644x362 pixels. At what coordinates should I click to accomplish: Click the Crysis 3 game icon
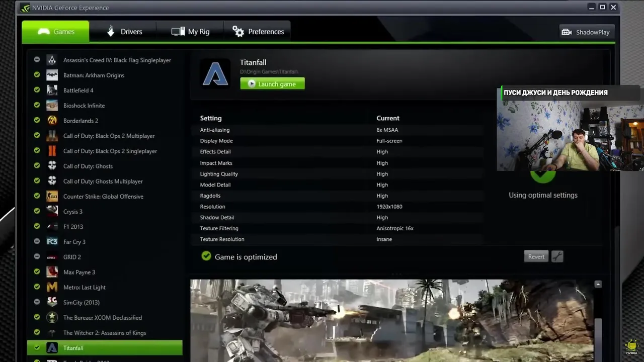52,211
